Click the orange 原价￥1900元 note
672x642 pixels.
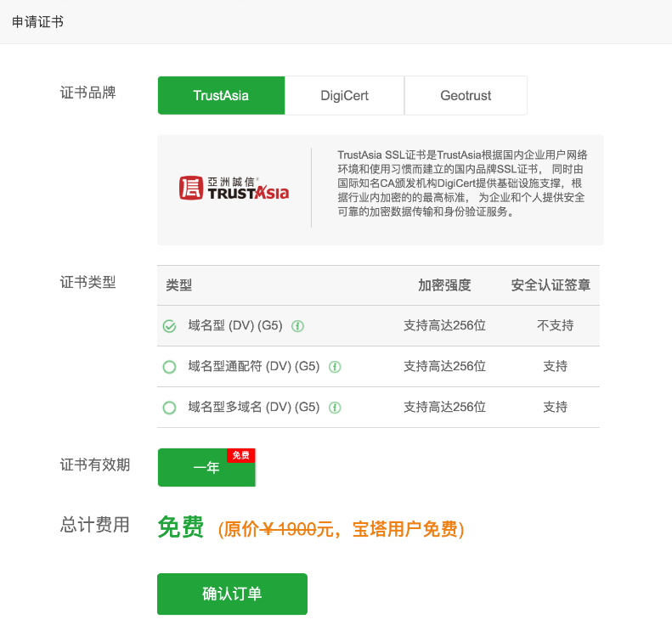(x=342, y=529)
